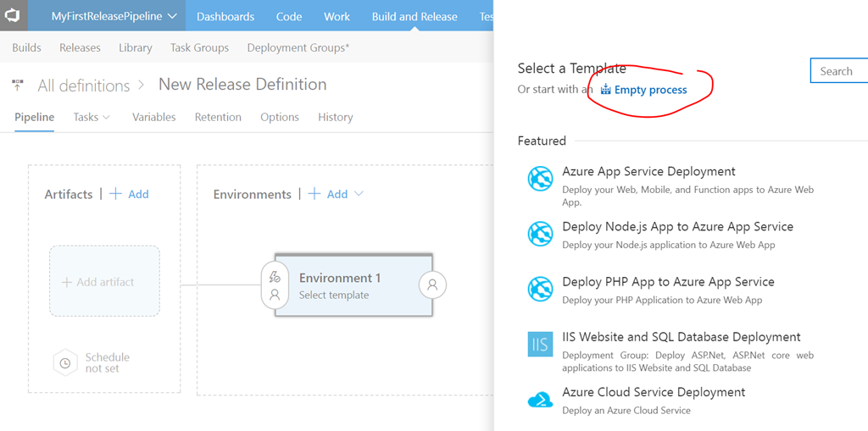Start with the Empty process link

[650, 90]
